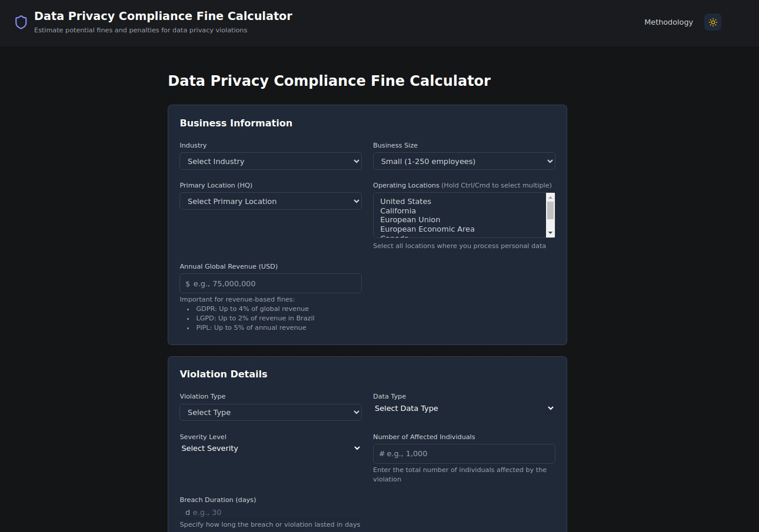759x532 pixels.
Task: Open the Primary Location dropdown
Action: [271, 201]
